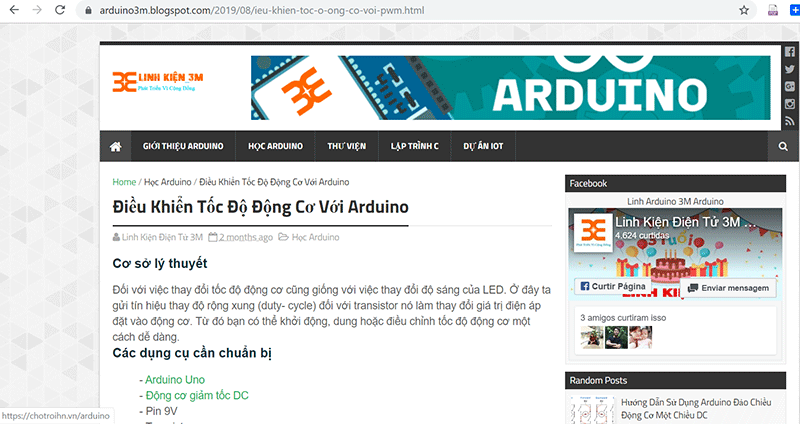Screen dimensions: 800x424
Task: Click the article title Điều Khiển Tốc Độ
Action: tap(260, 207)
